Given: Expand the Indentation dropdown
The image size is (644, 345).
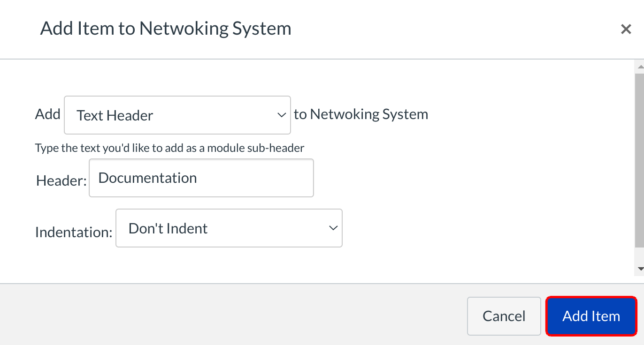Looking at the screenshot, I should point(229,228).
